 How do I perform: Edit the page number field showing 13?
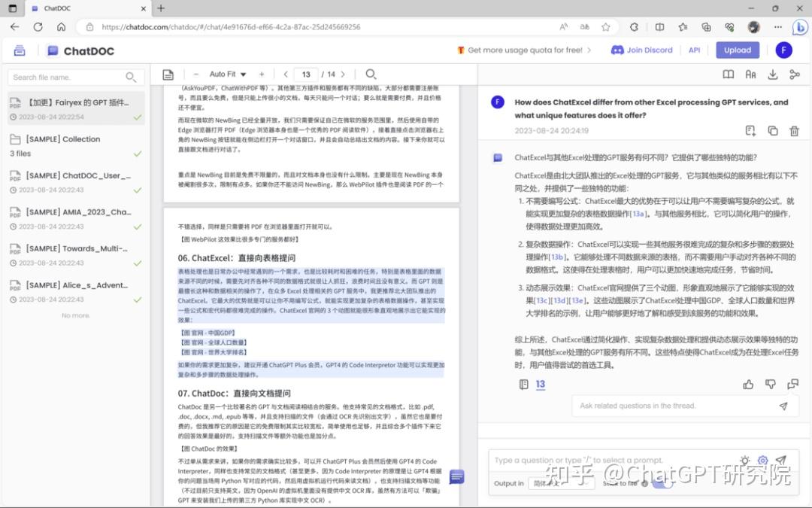point(306,74)
